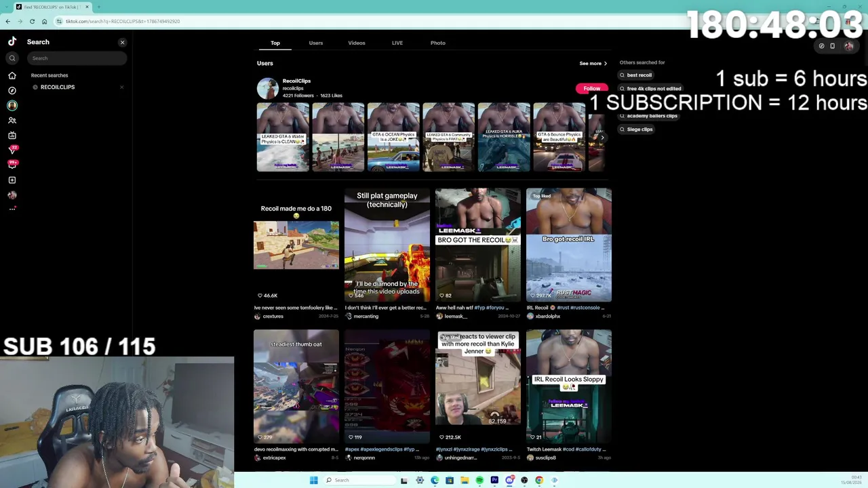Open reacts to viewer clip Kylie Jenner video

(x=478, y=386)
